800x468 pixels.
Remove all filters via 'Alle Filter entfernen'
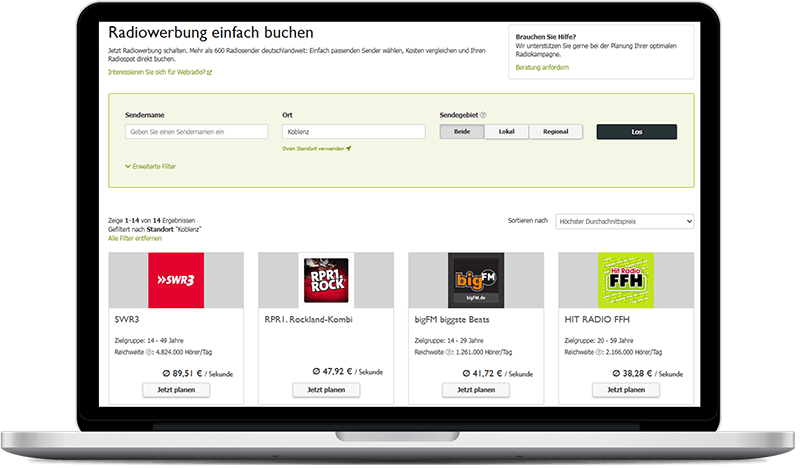[x=134, y=240]
